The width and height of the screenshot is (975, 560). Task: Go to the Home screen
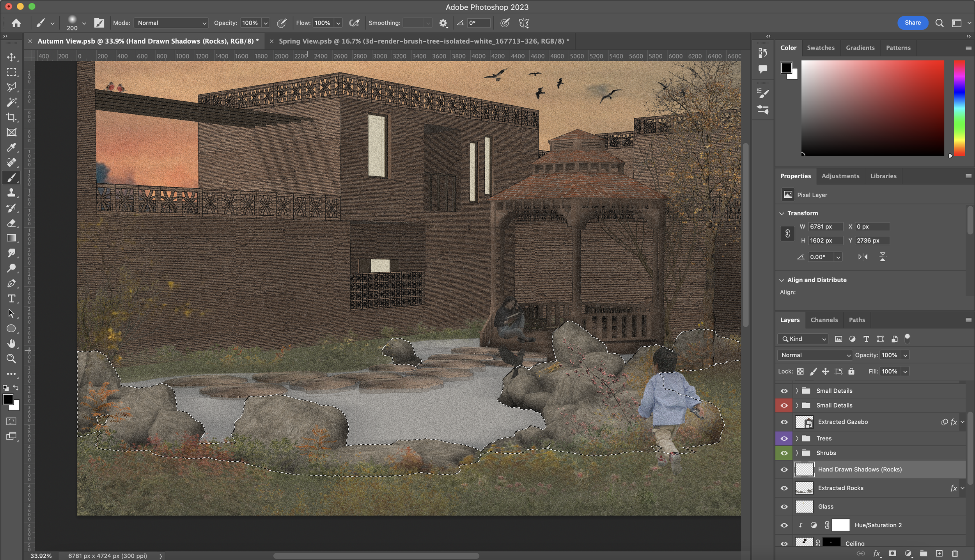(x=16, y=23)
